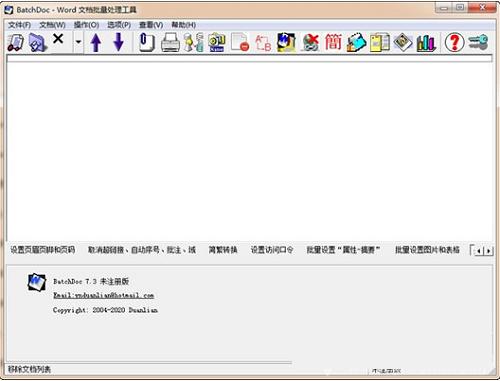Viewport: 500px width, 381px height.
Task: Click the empty document list area
Action: tap(249, 150)
